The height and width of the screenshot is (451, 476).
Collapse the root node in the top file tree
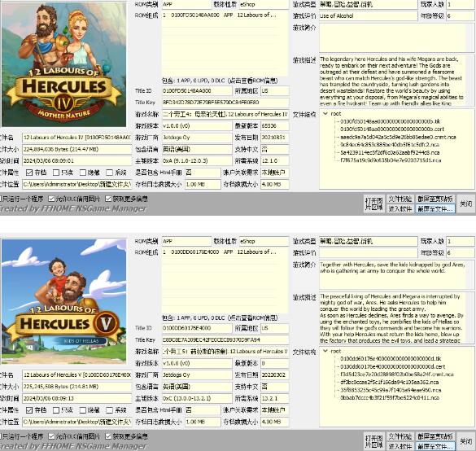(325, 114)
